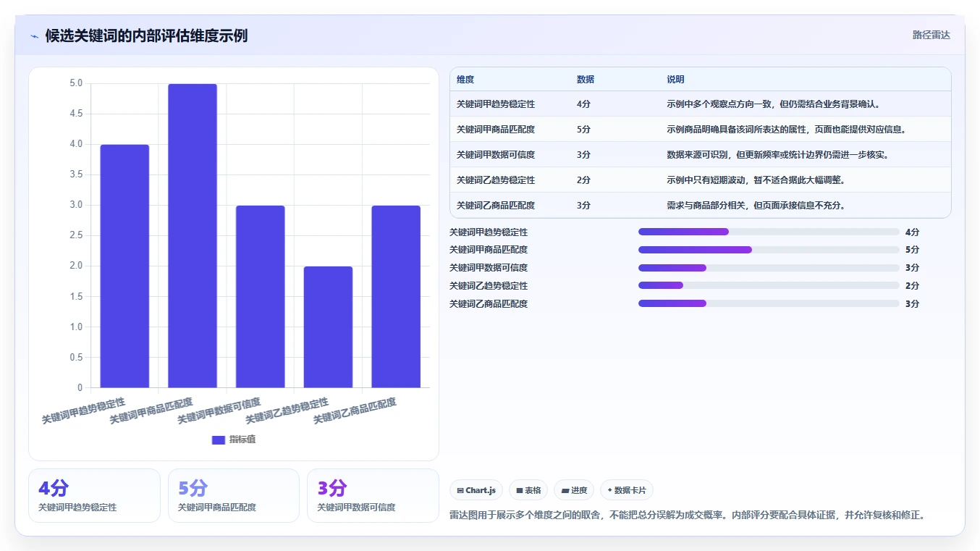Click progress bar for 关键词甲趋势稳定性
The image size is (980, 551).
[x=769, y=232]
